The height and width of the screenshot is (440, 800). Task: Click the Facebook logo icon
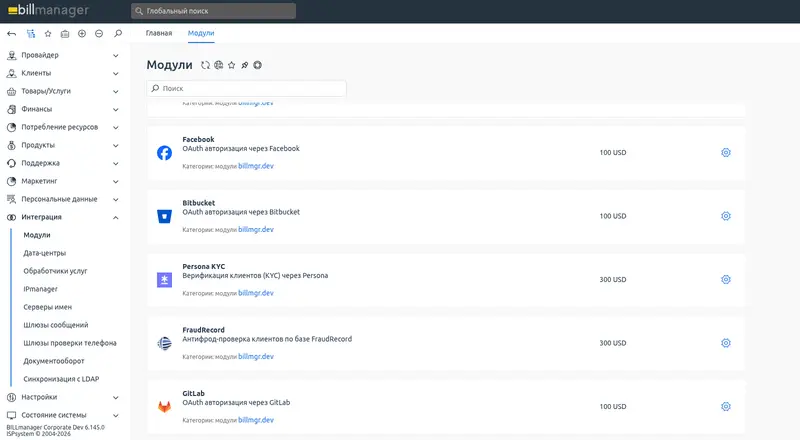(x=164, y=153)
